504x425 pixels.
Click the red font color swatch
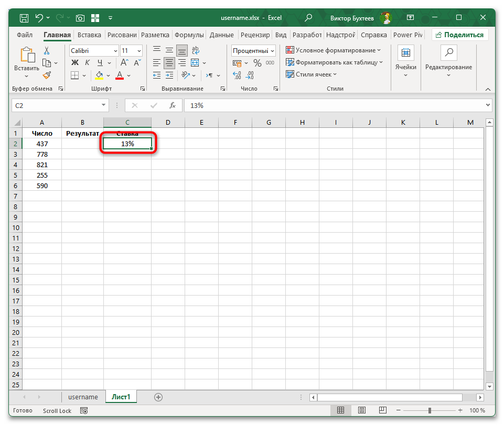point(119,78)
